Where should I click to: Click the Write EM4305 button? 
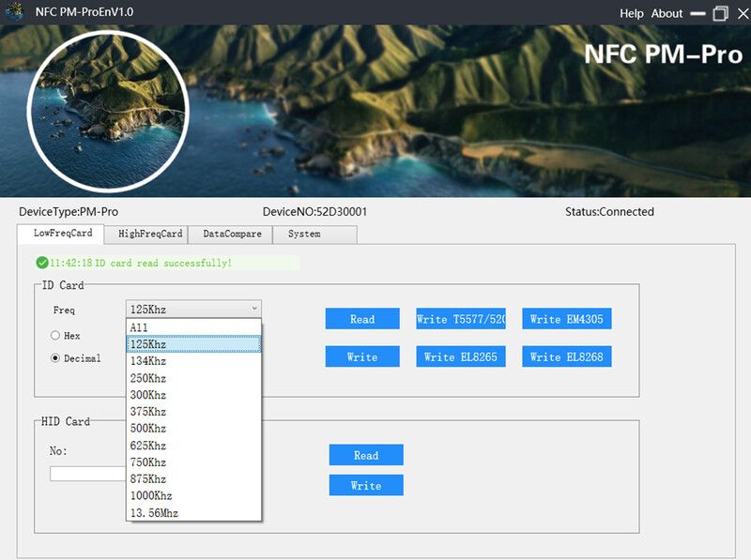point(567,319)
